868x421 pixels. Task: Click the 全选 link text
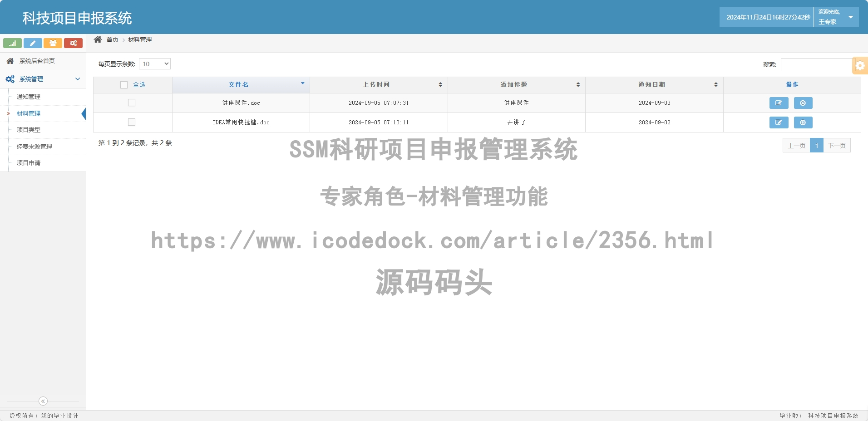(x=139, y=85)
